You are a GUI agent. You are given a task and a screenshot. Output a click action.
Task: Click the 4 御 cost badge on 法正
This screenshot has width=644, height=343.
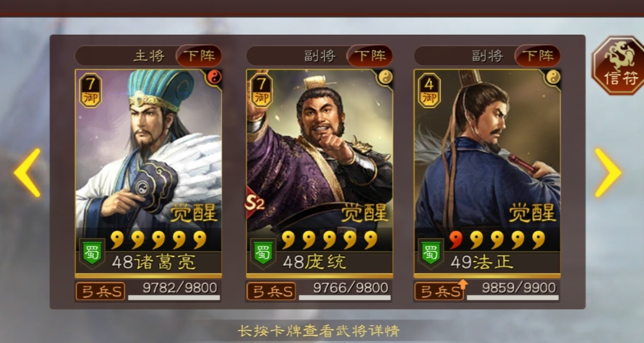click(429, 91)
